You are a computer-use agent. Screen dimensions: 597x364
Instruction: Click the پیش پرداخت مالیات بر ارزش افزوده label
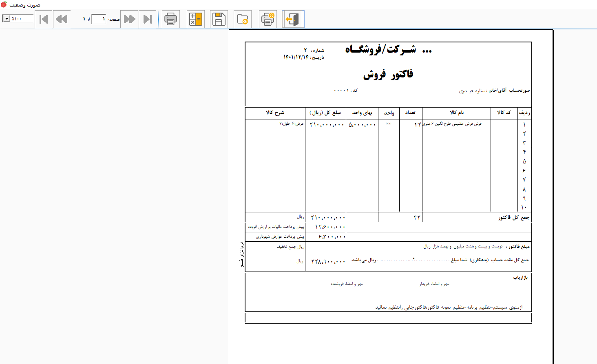[x=276, y=227]
